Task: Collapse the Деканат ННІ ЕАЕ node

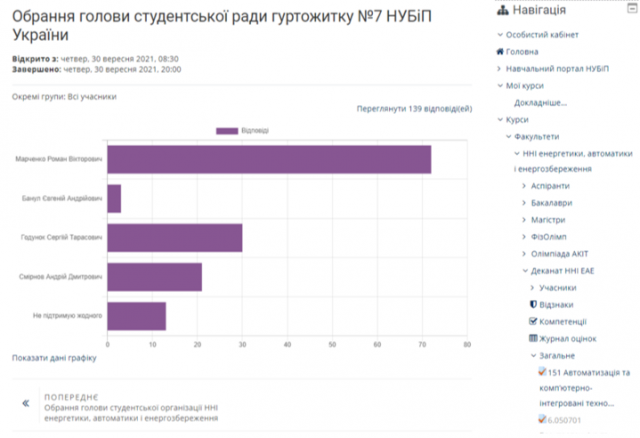Action: pos(526,271)
